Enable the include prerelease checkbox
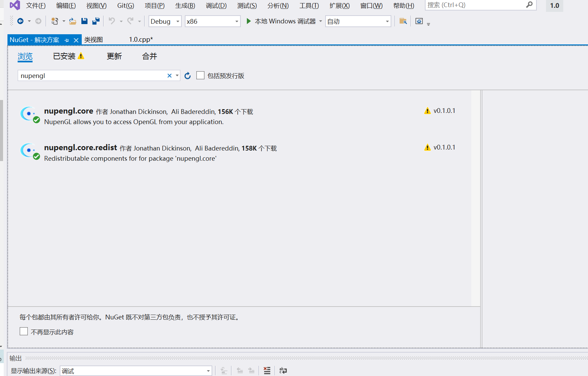588x376 pixels. pyautogui.click(x=200, y=75)
